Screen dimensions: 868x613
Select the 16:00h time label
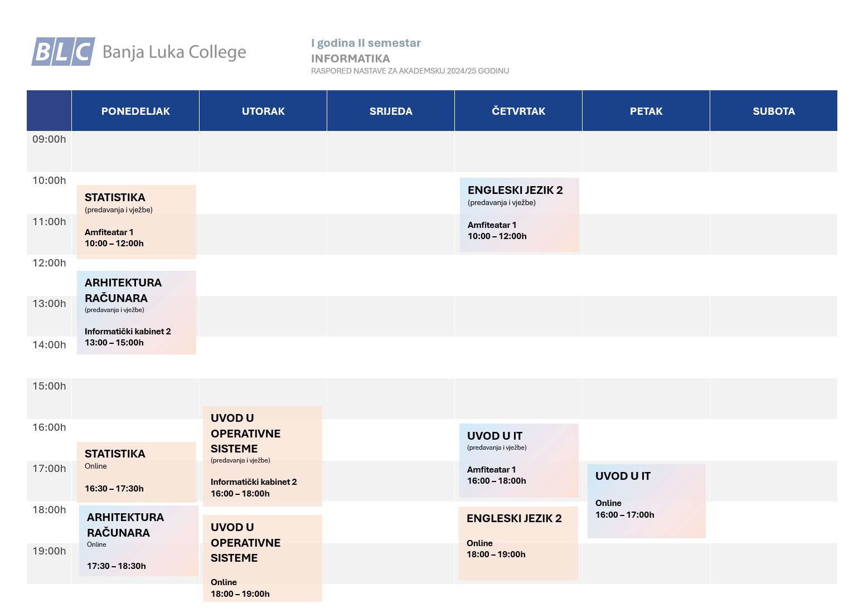49,427
